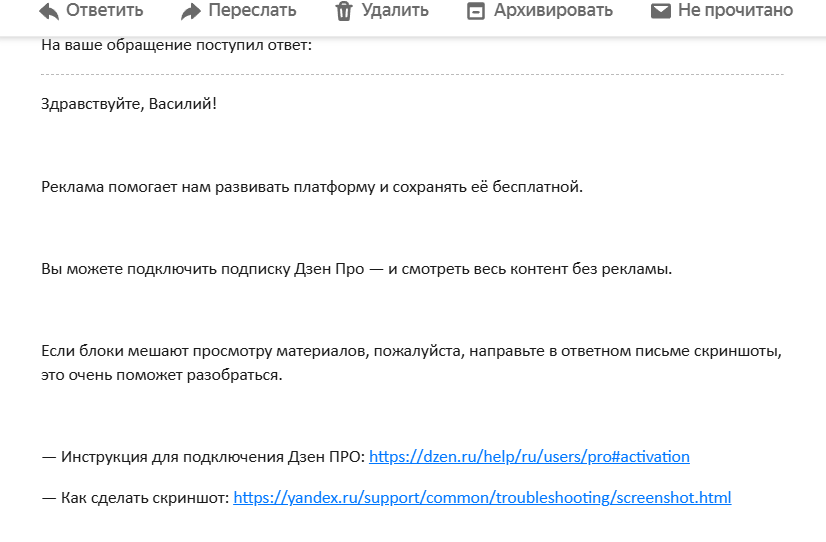Choose the Переслать toolbar label
Screen dimensions: 826x542
252,10
